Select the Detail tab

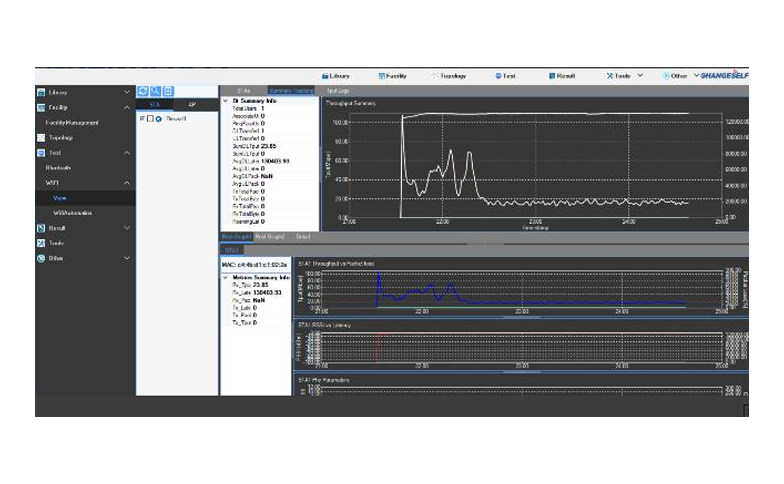pos(303,236)
